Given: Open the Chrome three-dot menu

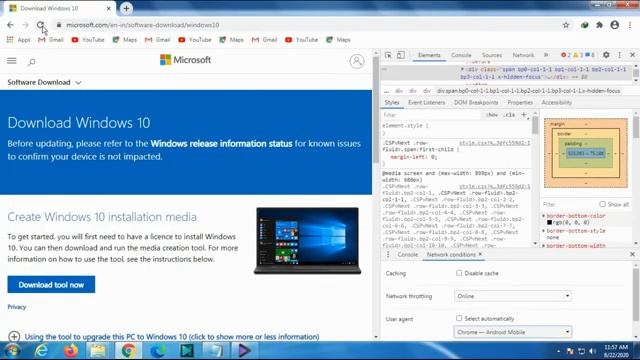Looking at the screenshot, I should (630, 25).
